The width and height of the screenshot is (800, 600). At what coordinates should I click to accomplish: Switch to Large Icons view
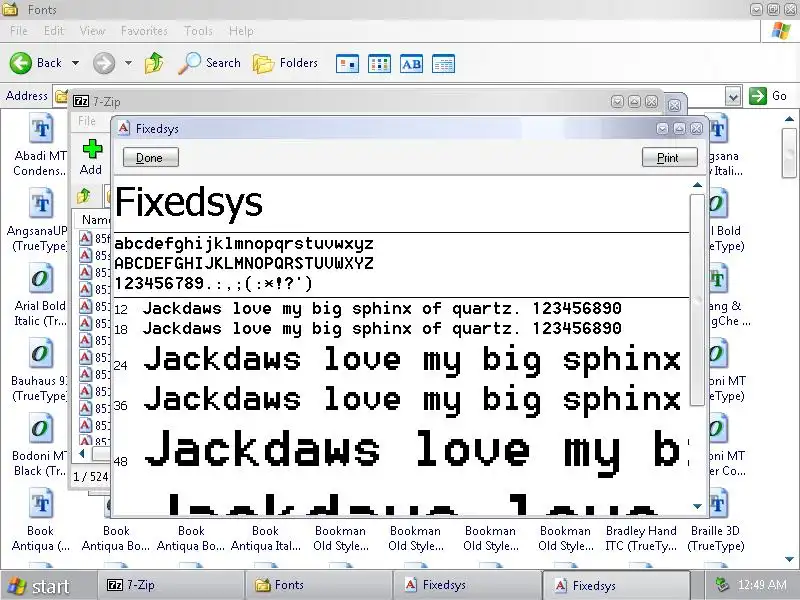pos(347,64)
